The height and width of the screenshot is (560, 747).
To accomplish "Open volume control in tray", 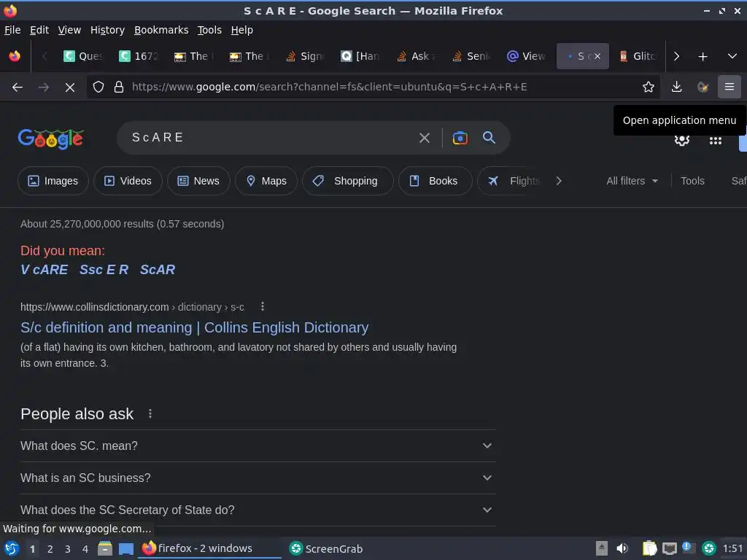I will click(622, 548).
